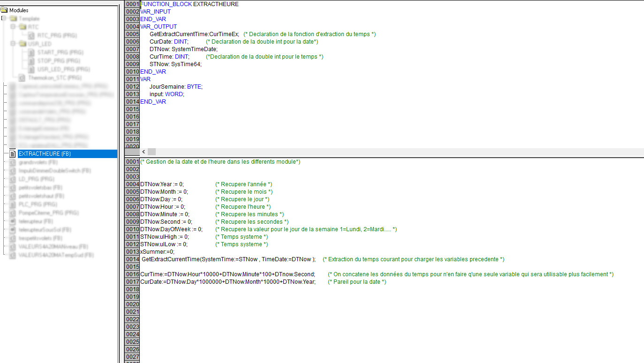Click the DTNow.Minute := 0 statement
The height and width of the screenshot is (363, 644).
[165, 214]
